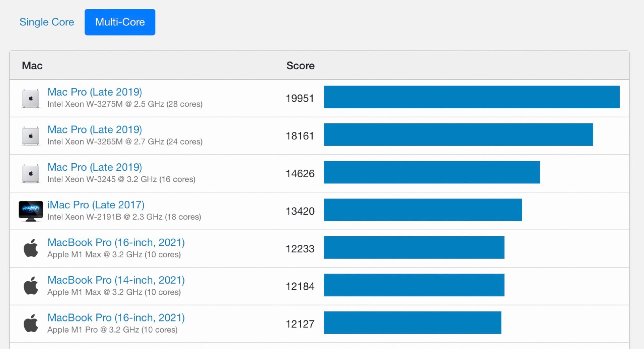Click the 24-core Mac Pro tower icon

pos(31,136)
